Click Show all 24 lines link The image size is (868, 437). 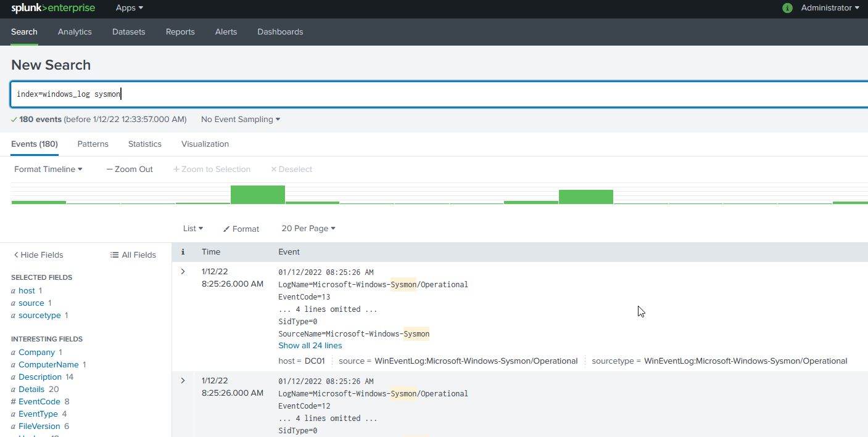tap(310, 345)
